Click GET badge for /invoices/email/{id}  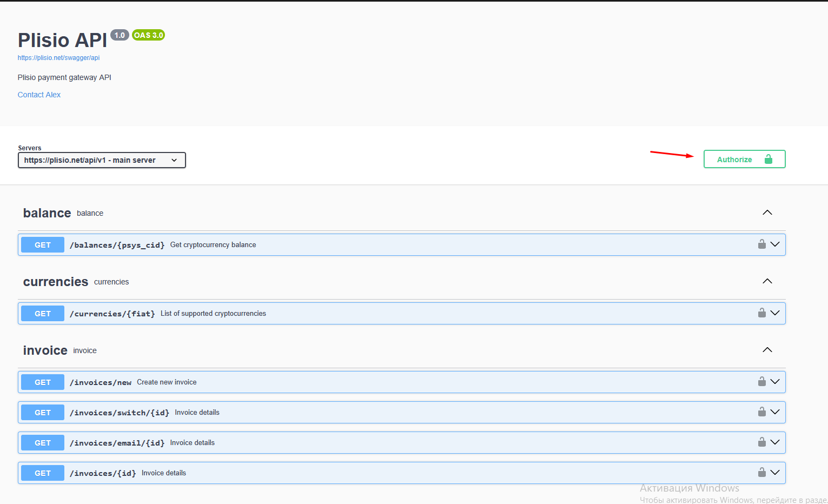tap(43, 443)
